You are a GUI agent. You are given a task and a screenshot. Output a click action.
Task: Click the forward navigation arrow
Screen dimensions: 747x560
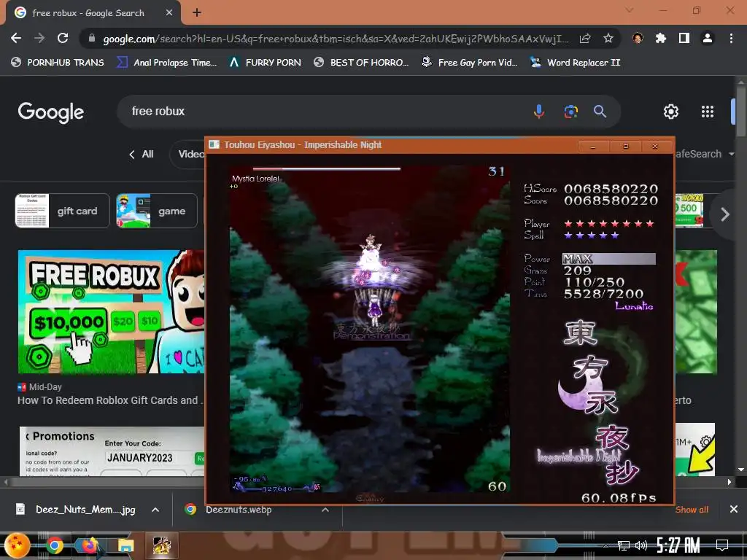(39, 38)
